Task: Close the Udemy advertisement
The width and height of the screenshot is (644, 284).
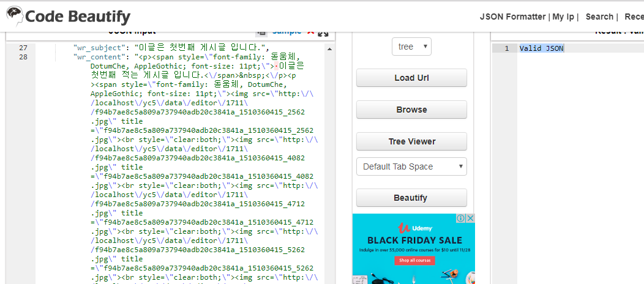Action: pyautogui.click(x=470, y=219)
